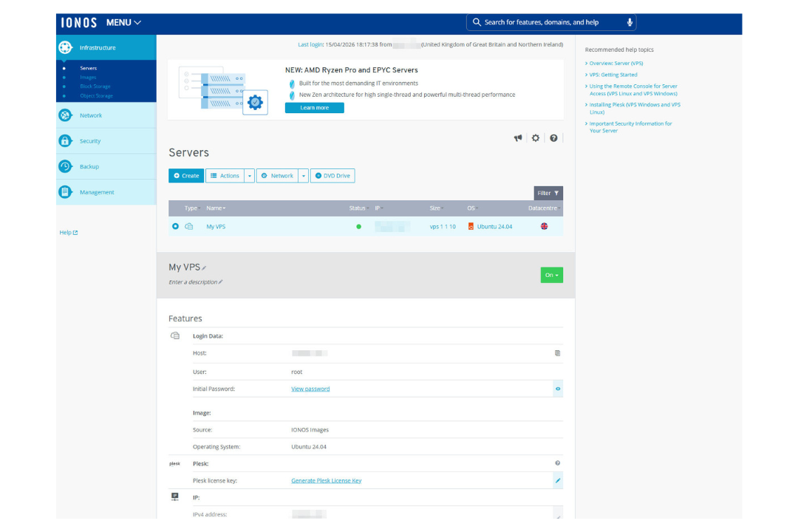Click the vps 1 1 10 size cell

443,227
